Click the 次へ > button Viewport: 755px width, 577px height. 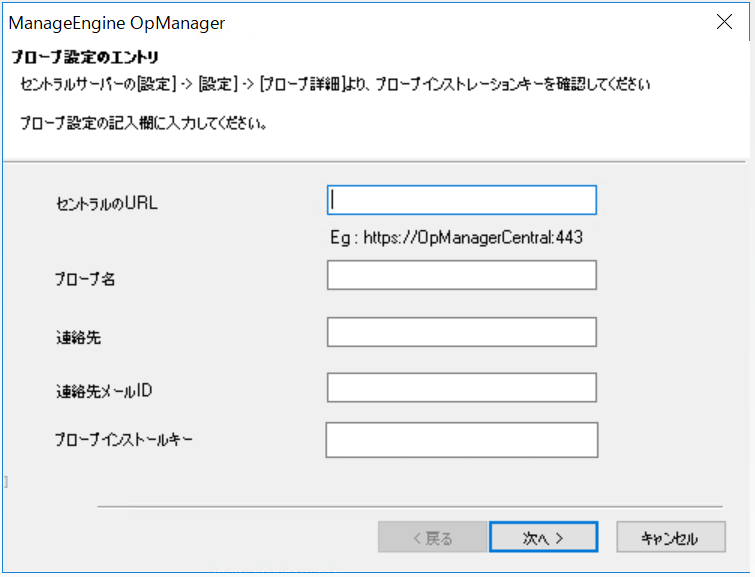coord(544,537)
